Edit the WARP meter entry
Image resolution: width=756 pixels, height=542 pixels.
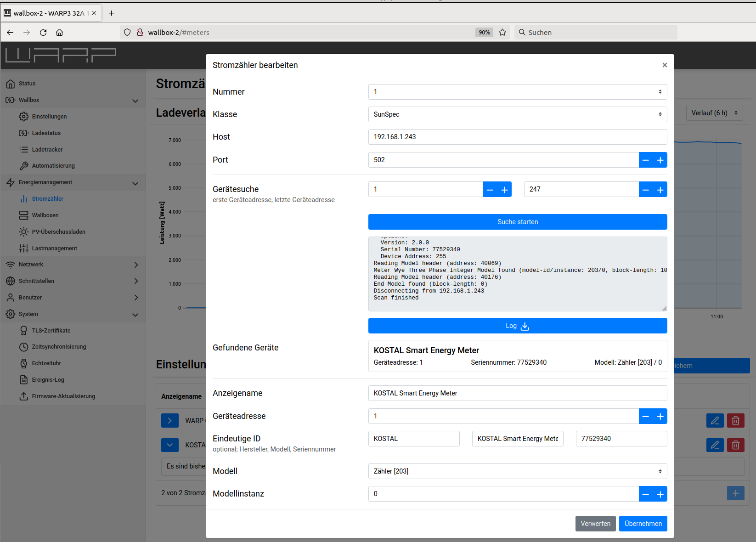[x=715, y=420]
